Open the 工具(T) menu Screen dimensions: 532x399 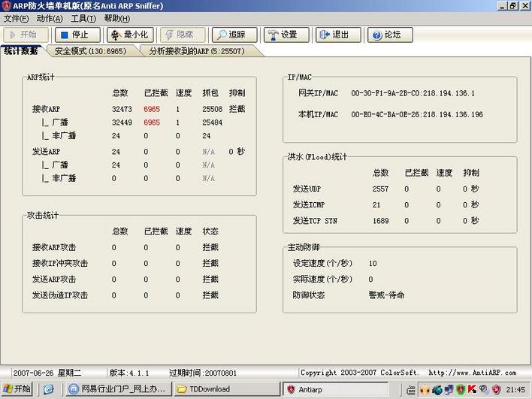click(x=83, y=18)
